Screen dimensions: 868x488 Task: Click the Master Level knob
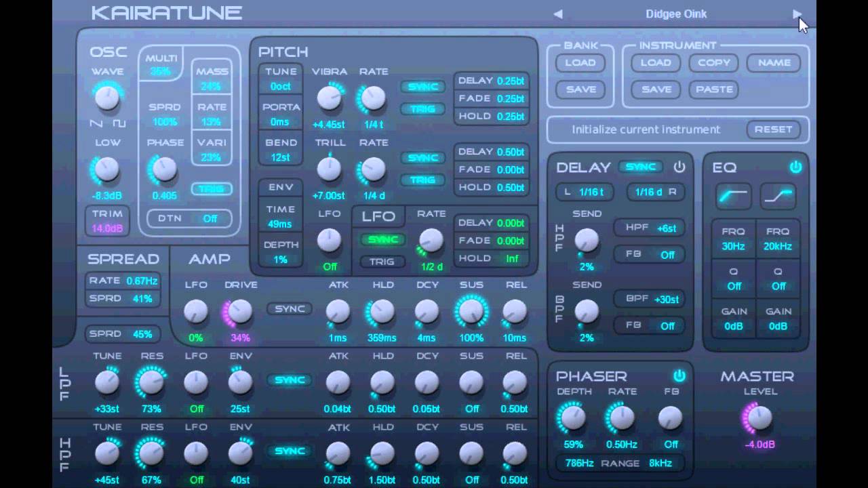point(759,418)
